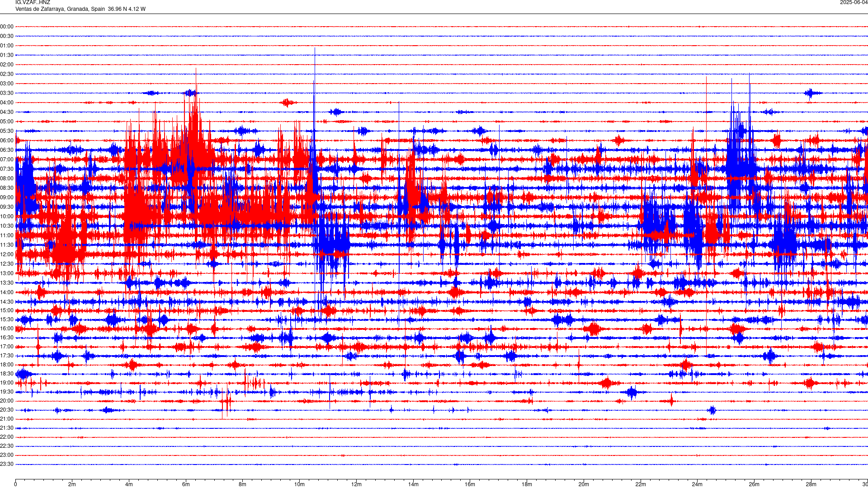
Task: Select the 01:30 time row label
Action: pos(7,55)
